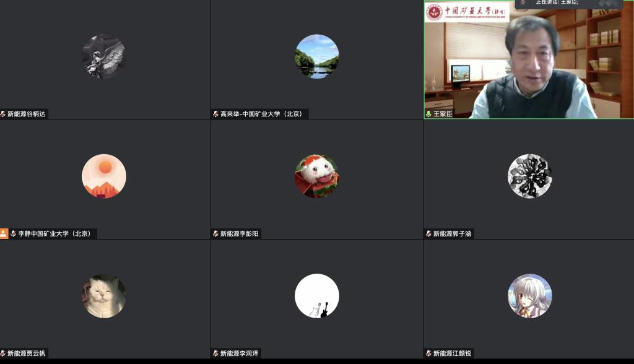Select the white cat avatar of 新能源贾云帆
Image resolution: width=634 pixels, height=364 pixels.
pyautogui.click(x=104, y=296)
